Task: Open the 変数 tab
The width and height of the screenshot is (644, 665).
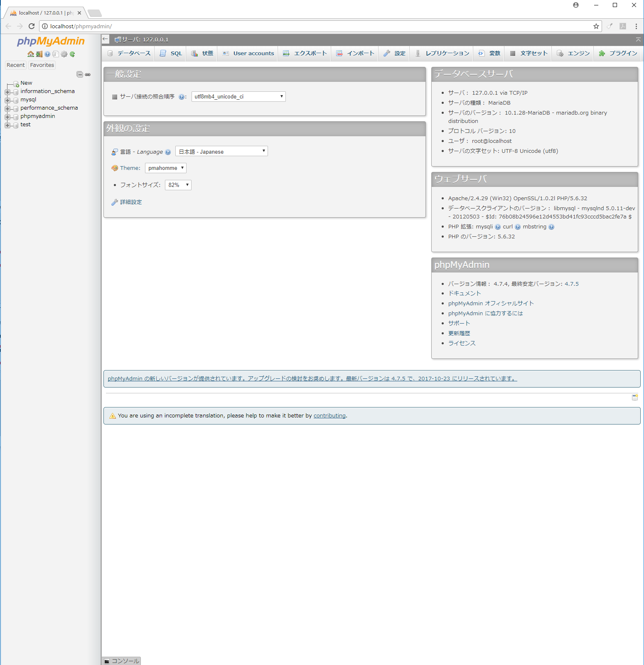Action: (x=489, y=53)
